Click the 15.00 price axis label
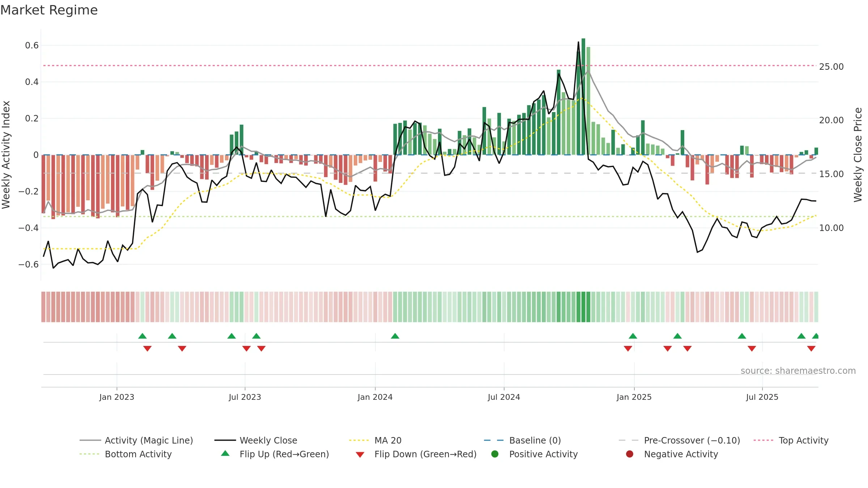The image size is (868, 488). point(831,174)
